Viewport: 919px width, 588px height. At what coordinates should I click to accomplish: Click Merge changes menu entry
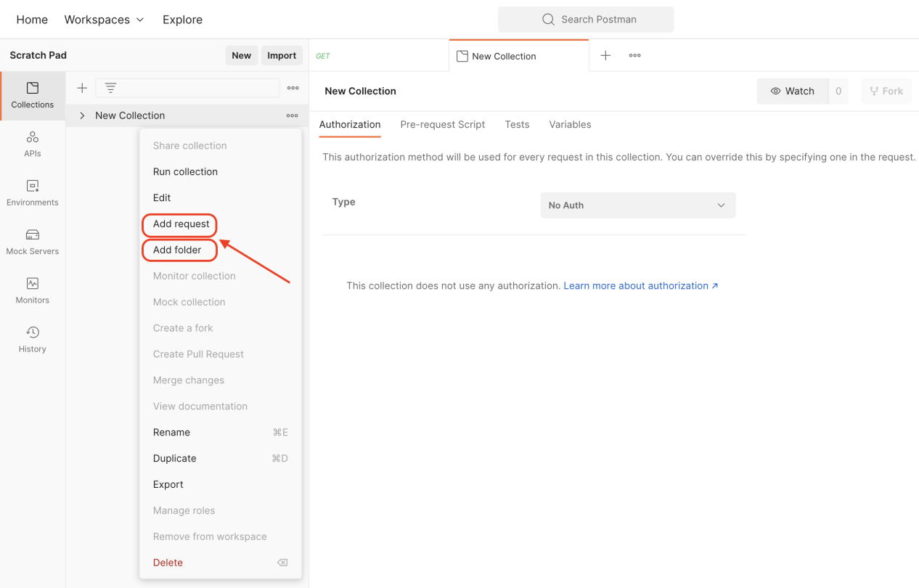click(220, 380)
